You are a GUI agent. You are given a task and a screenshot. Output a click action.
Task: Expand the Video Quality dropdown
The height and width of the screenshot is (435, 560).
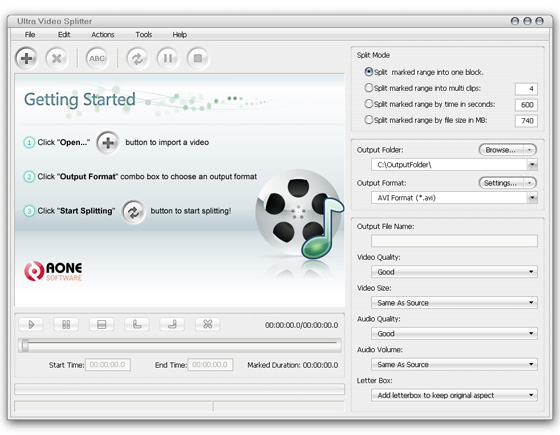(x=454, y=272)
